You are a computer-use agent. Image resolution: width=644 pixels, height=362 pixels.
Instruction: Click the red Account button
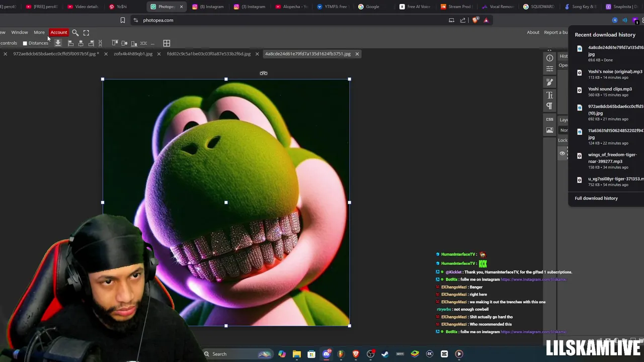tap(59, 32)
